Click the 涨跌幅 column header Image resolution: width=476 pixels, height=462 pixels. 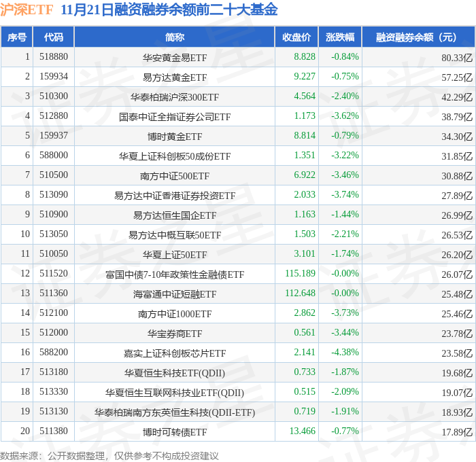[x=340, y=37]
